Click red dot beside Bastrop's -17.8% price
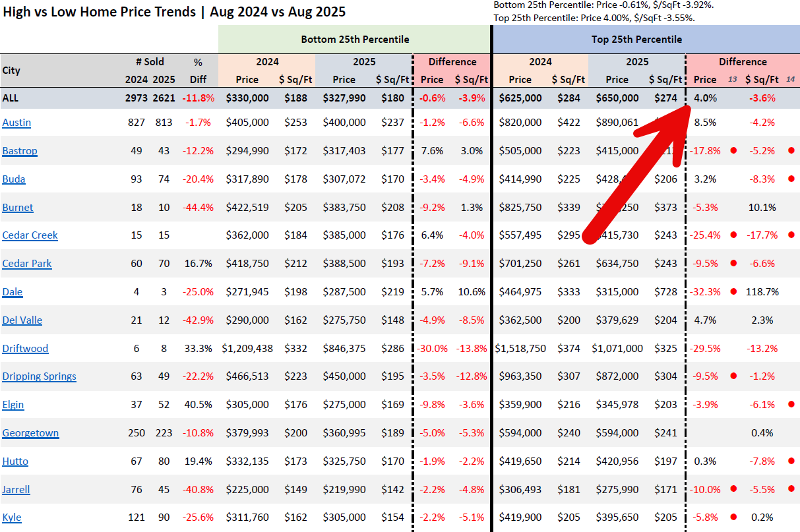Viewport: 800px width, 532px height. [x=733, y=150]
